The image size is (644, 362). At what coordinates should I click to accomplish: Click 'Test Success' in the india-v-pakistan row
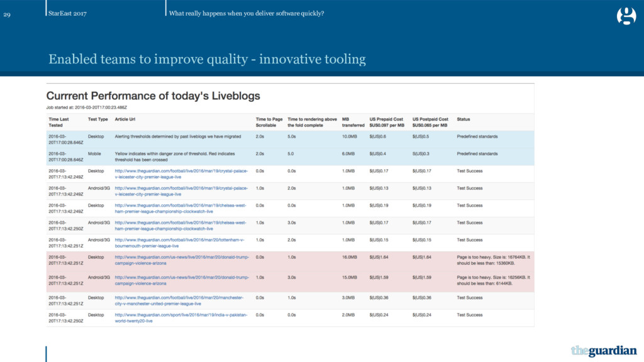(x=470, y=315)
